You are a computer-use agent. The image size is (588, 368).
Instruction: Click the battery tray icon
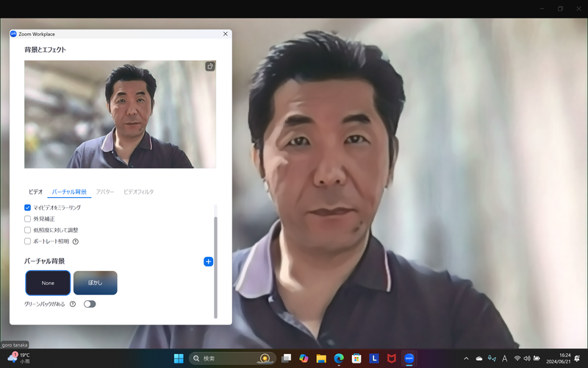537,358
